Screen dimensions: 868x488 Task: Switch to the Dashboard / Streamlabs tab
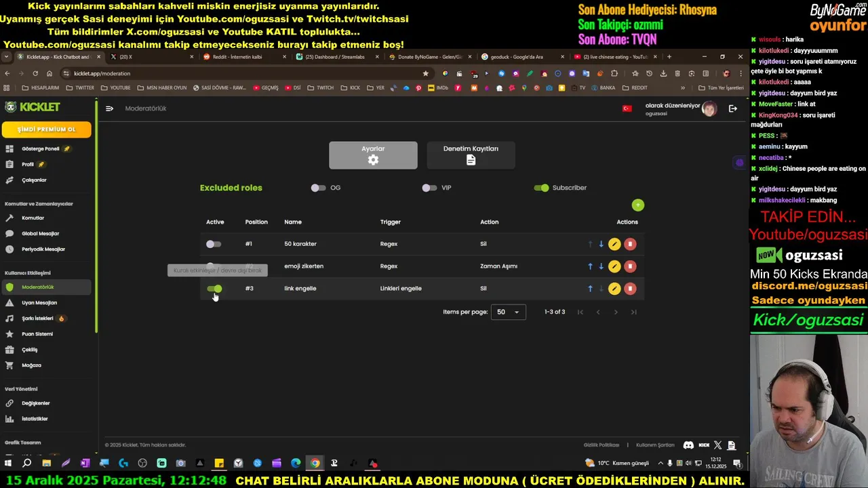(x=336, y=57)
